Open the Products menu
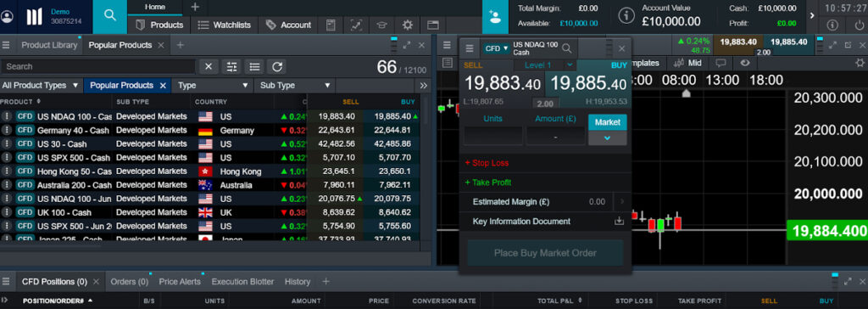 [159, 25]
